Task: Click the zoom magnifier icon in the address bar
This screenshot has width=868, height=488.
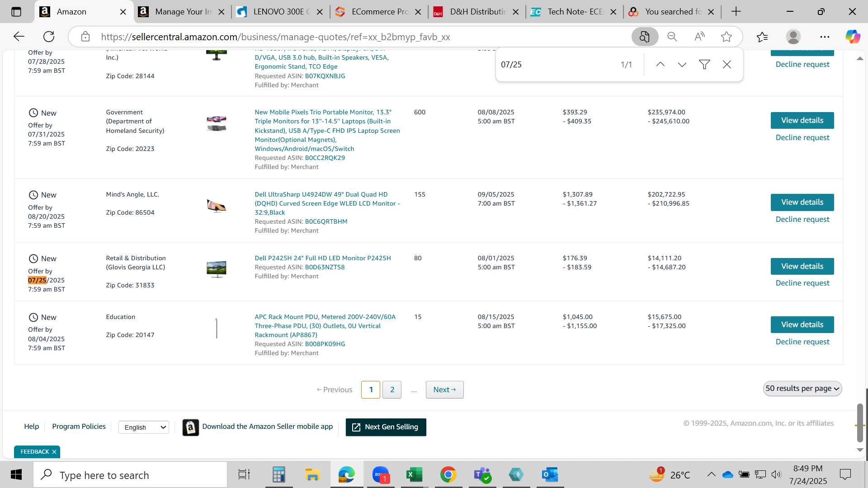Action: (672, 37)
